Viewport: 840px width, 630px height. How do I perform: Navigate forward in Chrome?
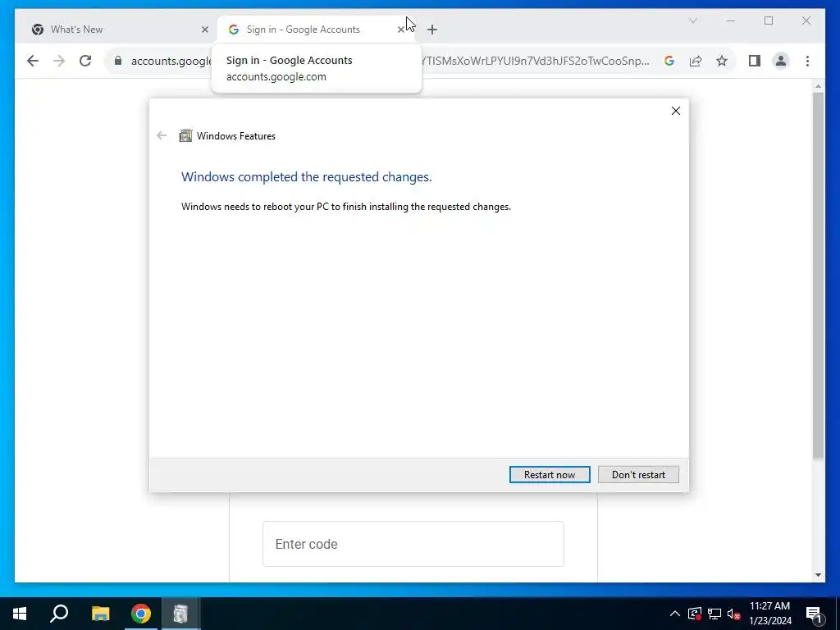59,61
